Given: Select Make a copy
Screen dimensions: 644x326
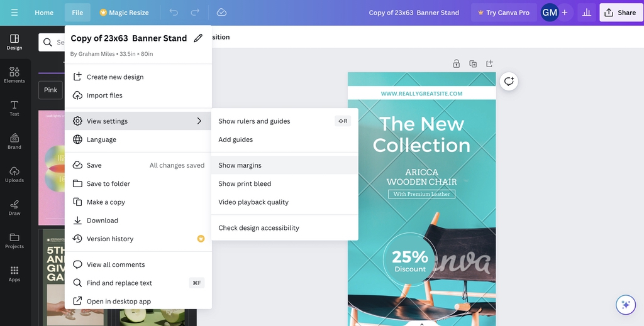Looking at the screenshot, I should (138, 202).
